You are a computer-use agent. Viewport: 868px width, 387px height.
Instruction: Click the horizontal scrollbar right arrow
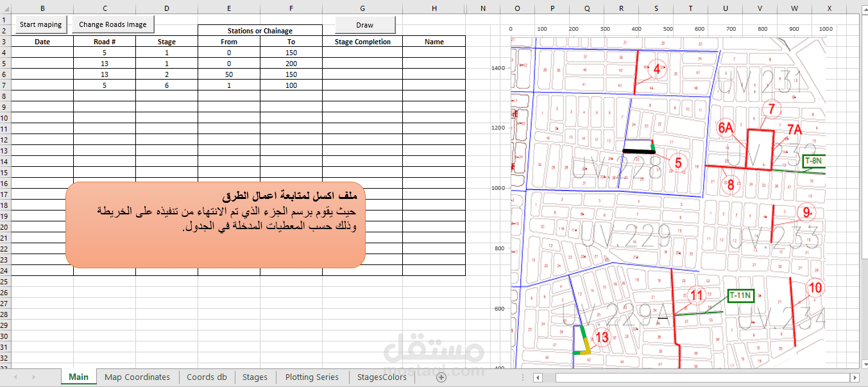854,377
